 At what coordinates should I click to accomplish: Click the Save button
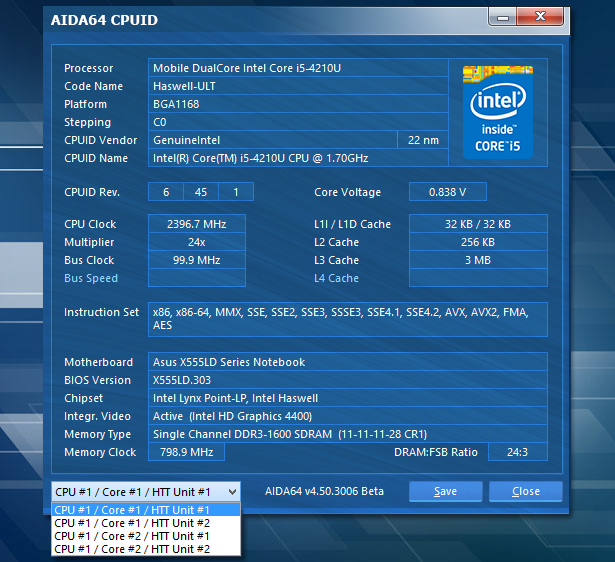coord(446,491)
